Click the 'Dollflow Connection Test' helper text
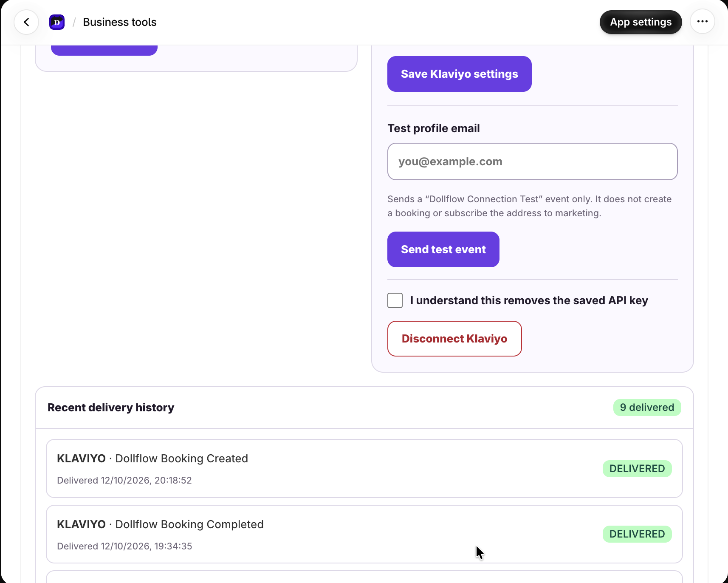 pyautogui.click(x=529, y=206)
